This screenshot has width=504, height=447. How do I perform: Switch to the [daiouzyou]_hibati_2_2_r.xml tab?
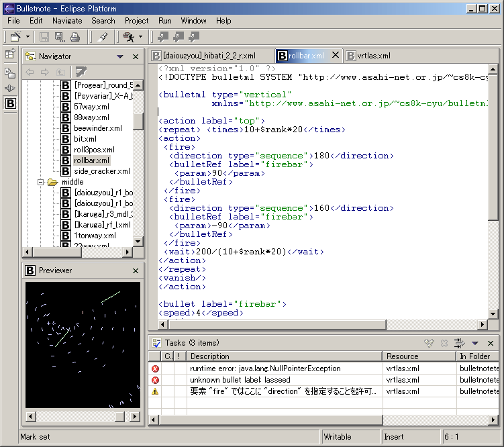pyautogui.click(x=209, y=56)
